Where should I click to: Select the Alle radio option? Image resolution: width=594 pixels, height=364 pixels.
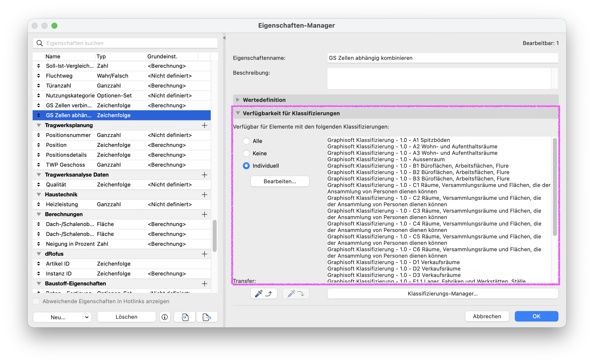pyautogui.click(x=246, y=141)
